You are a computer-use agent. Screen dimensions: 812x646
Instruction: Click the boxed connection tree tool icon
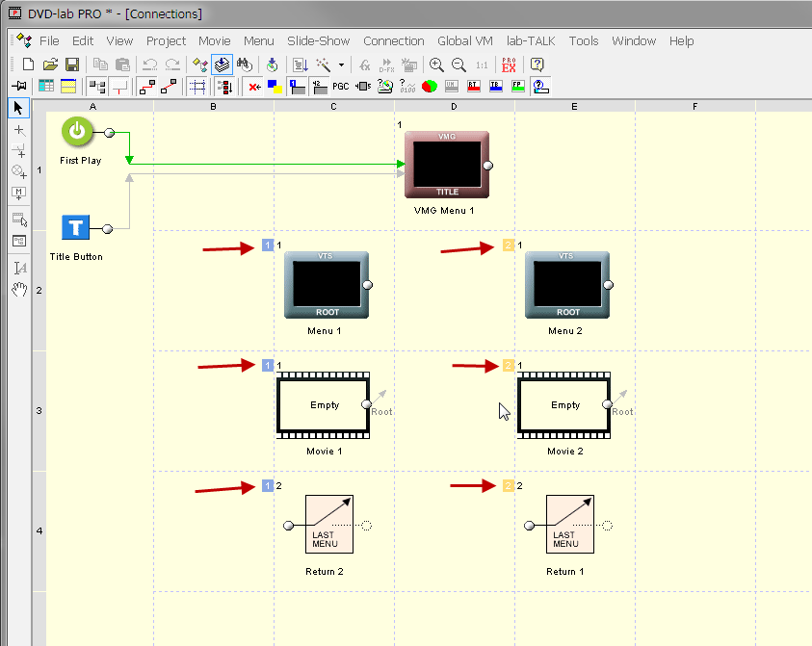click(x=19, y=242)
